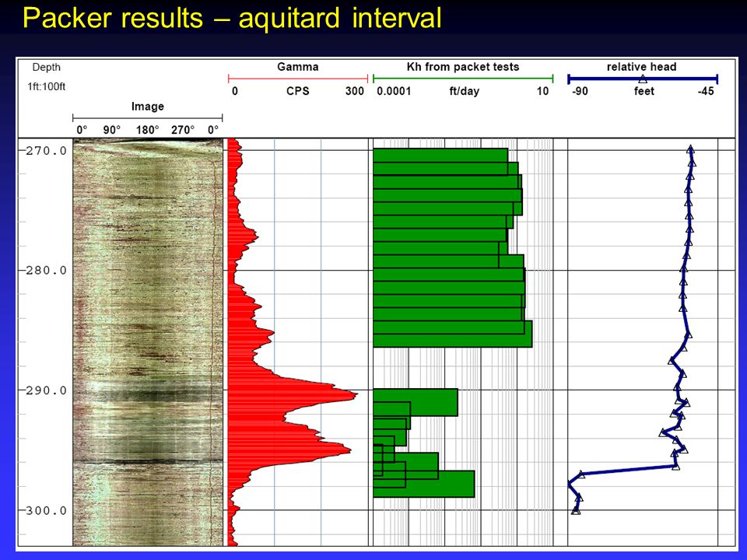The width and height of the screenshot is (747, 560).
Task: Click the '0.0001' Kh scale minimum
Action: click(394, 91)
